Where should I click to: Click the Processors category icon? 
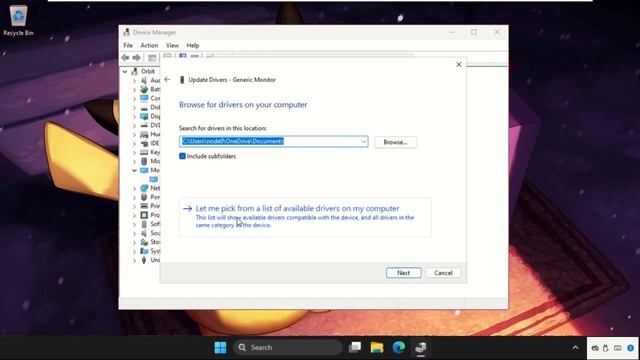click(144, 215)
